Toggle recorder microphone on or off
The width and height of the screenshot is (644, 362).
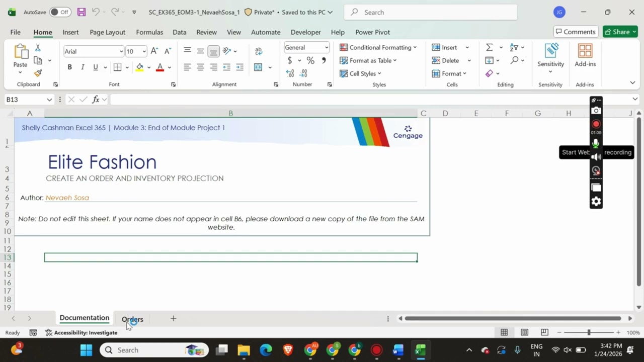coord(596,143)
